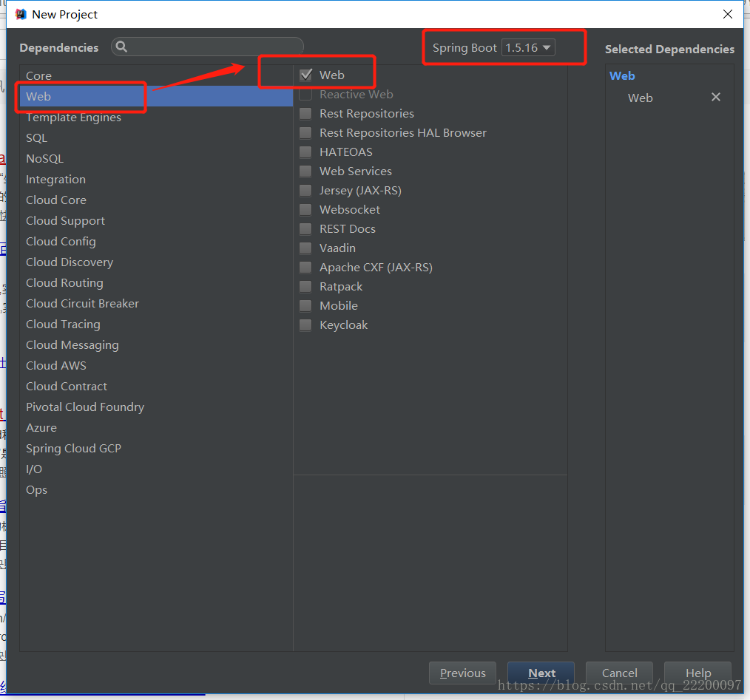Open the Spring Boot version dropdown
This screenshot has height=700, width=750.
point(528,48)
